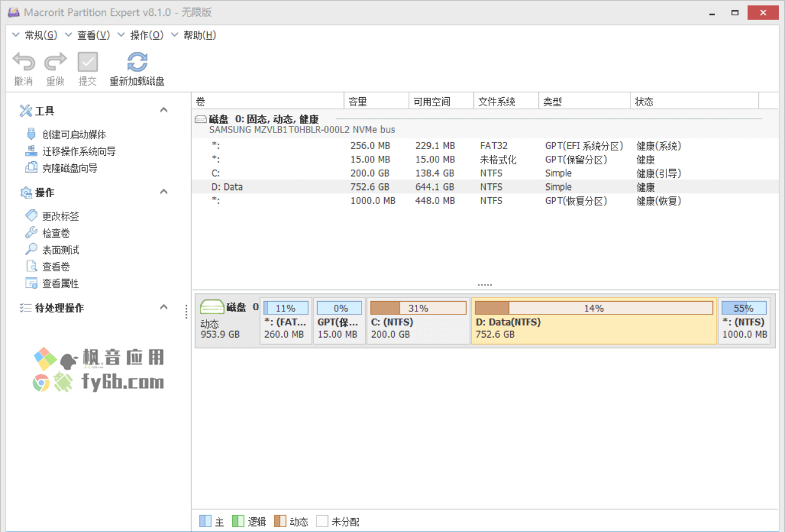
Task: Click the 15.00 MB 未格式化 reserved row
Action: [485, 160]
